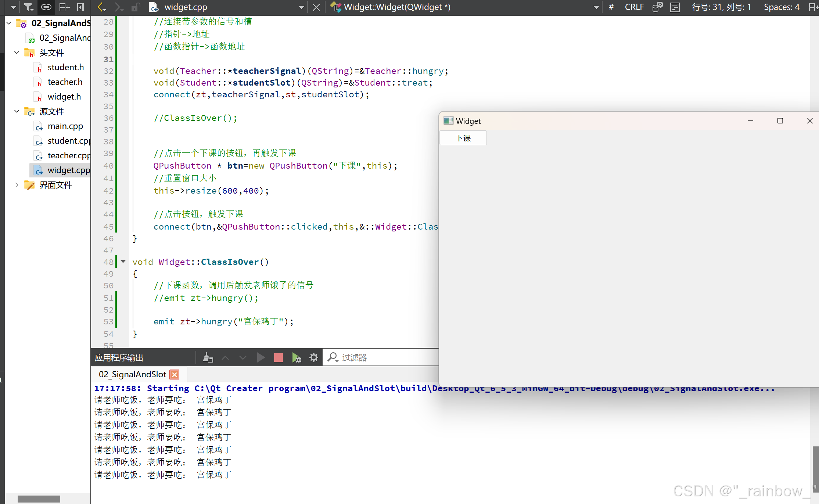This screenshot has width=819, height=504.
Task: Collapse the 头文件 folder
Action: click(x=17, y=53)
